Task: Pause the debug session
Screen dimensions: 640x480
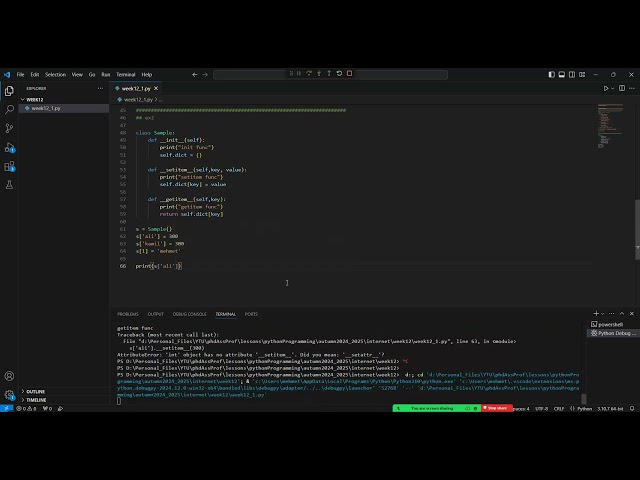Action: tap(299, 73)
